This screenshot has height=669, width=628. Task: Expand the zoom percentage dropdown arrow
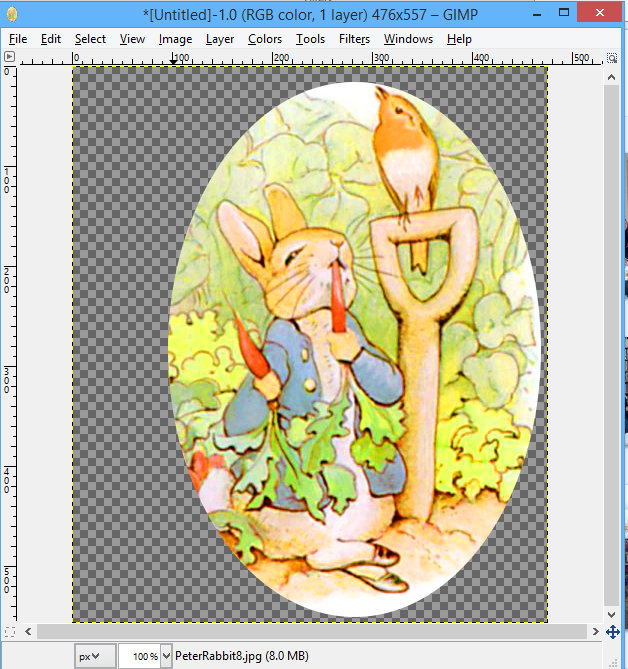[166, 656]
